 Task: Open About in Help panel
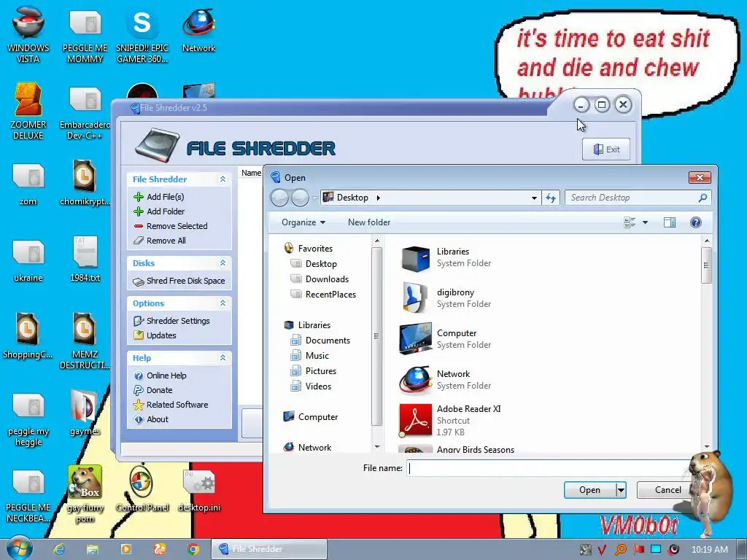tap(158, 419)
